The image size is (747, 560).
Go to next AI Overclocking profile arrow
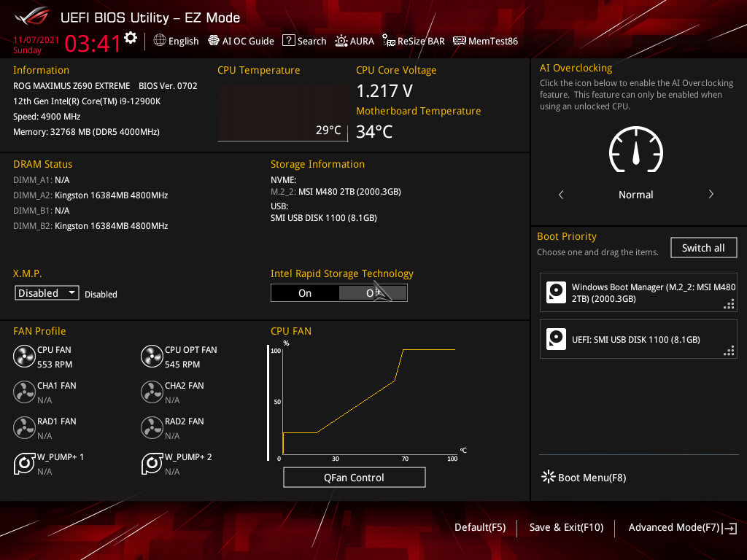(x=711, y=194)
